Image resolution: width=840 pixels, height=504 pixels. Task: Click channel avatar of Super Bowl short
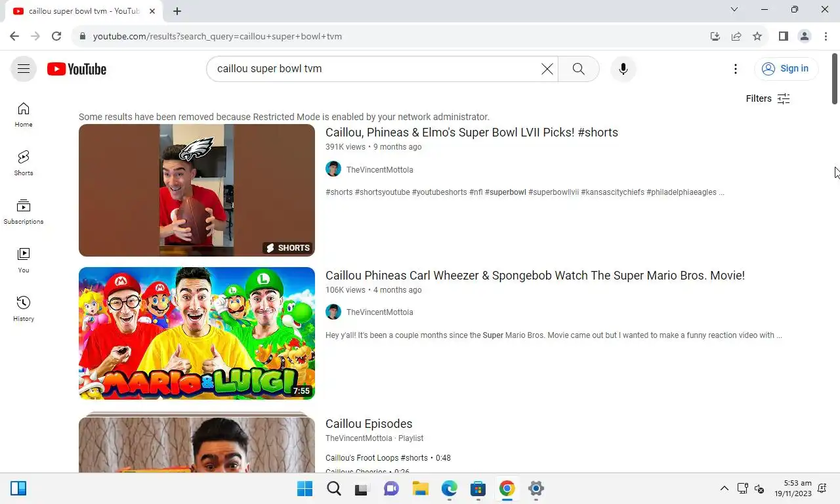[x=333, y=169]
